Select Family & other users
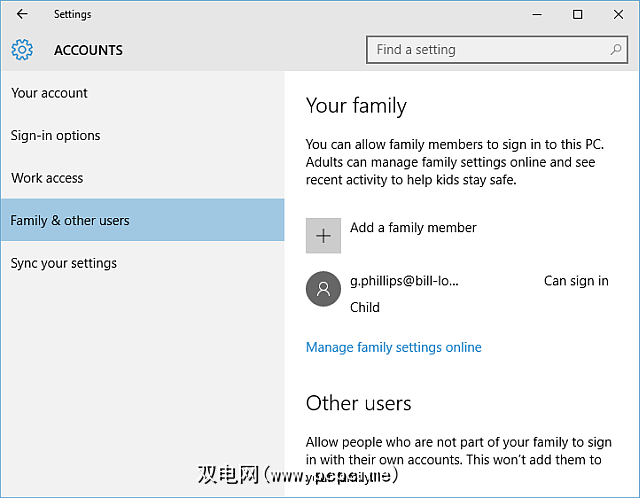This screenshot has height=498, width=640. point(70,220)
